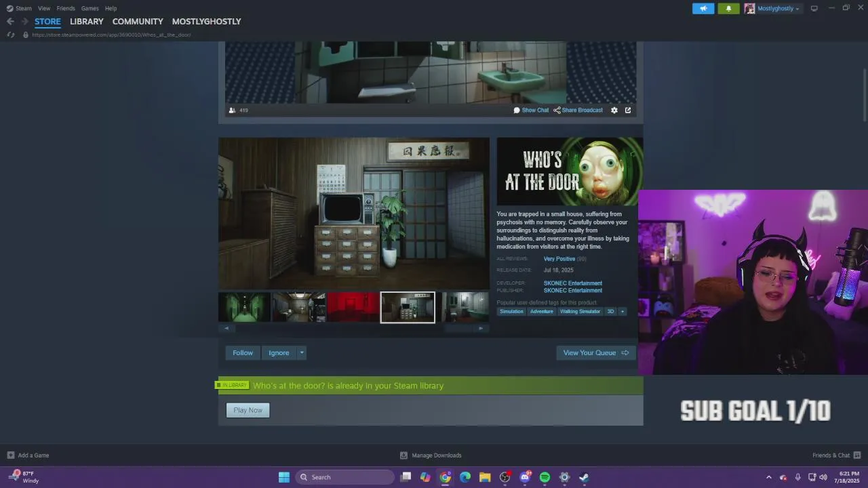Select the red screenshot thumbnail

pos(353,308)
